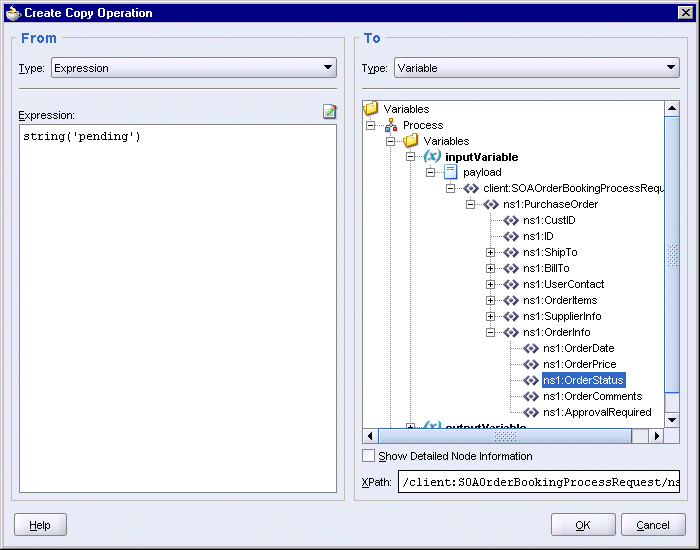Image resolution: width=700 pixels, height=550 pixels.
Task: Close the Create Copy Operation dialog
Action: point(685,12)
